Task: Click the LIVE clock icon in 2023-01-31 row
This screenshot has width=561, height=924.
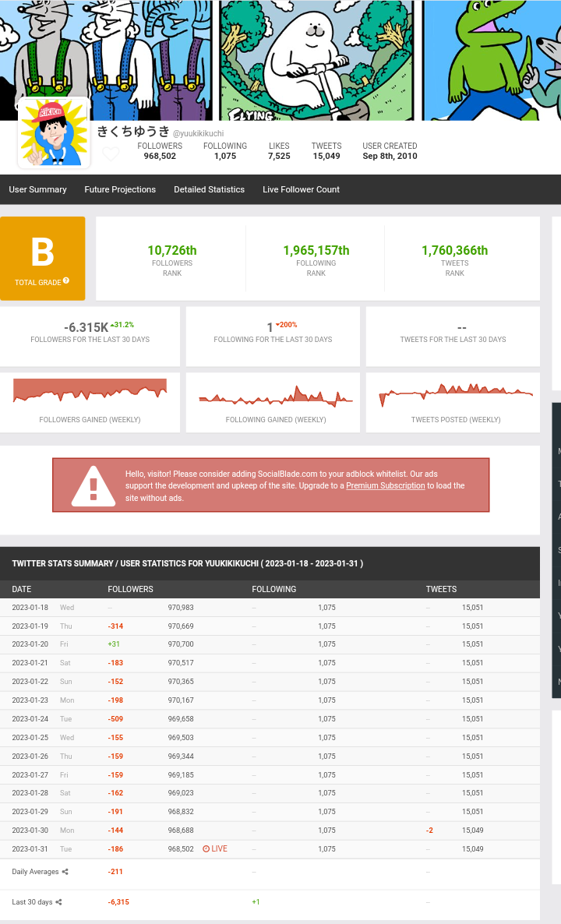Action: (x=206, y=849)
